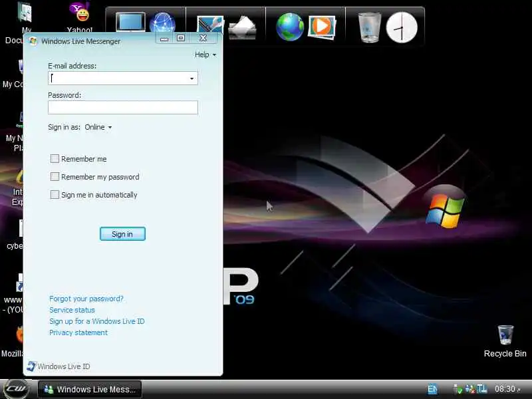Open the My Documents desktop icon
Viewport: 532px width, 399px height.
tap(24, 13)
